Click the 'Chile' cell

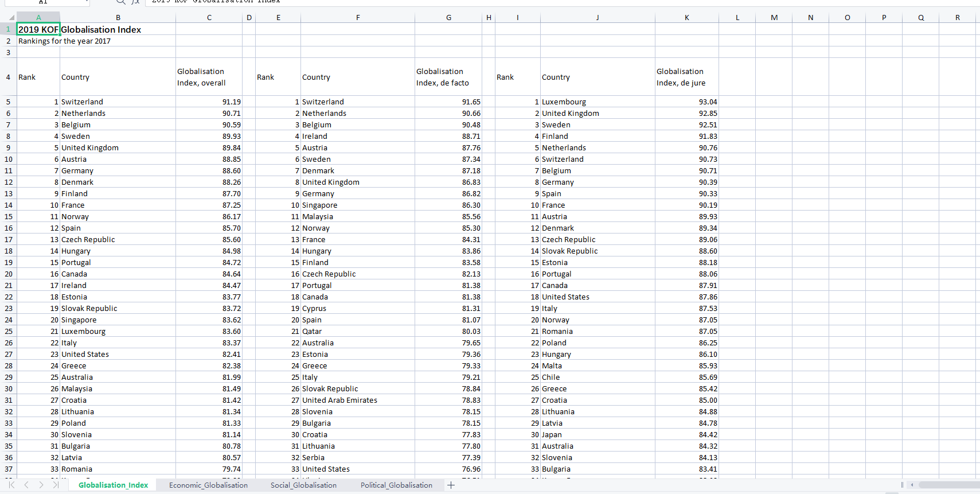tap(598, 377)
